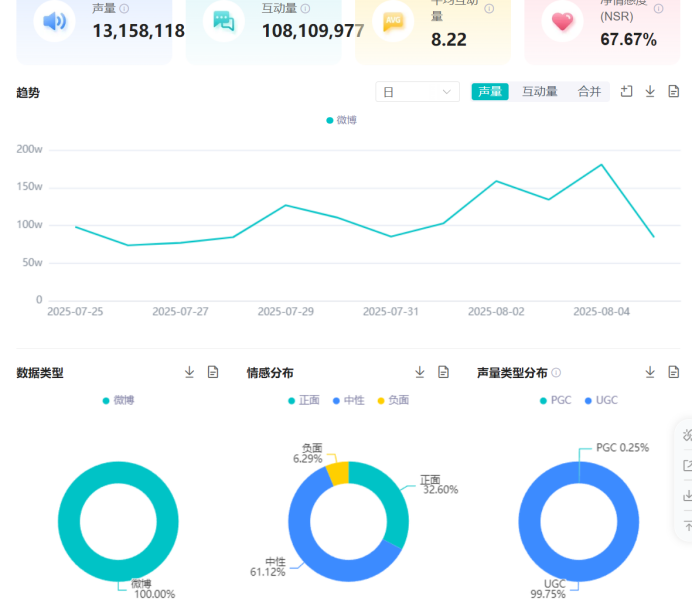
Task: Click the 正面 32.60% label
Action: click(x=439, y=485)
